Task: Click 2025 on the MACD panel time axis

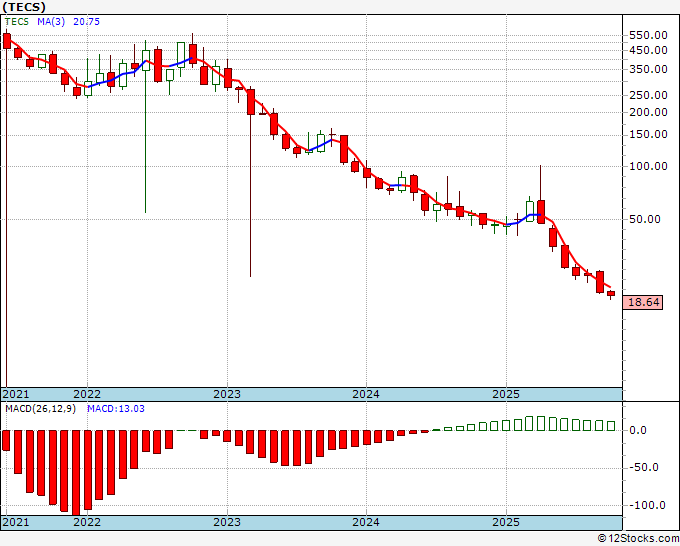Action: [506, 522]
